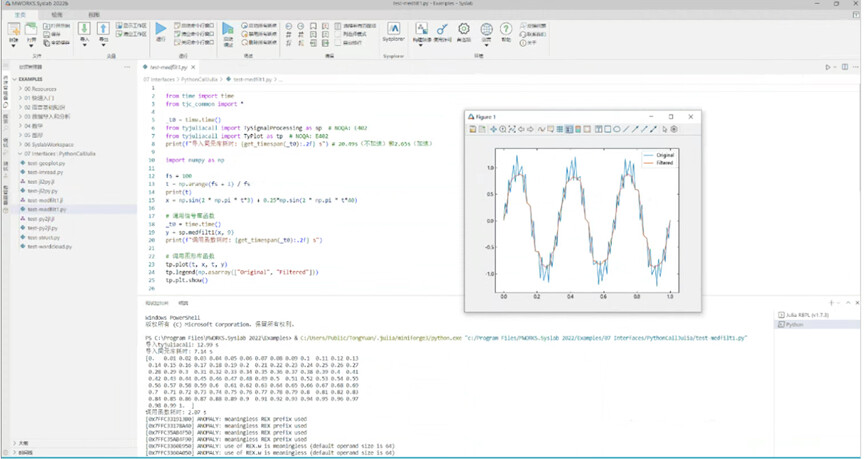Select the rectangle annotation tool in Figure 1
Screen dimensions: 864x459
pyautogui.click(x=608, y=129)
